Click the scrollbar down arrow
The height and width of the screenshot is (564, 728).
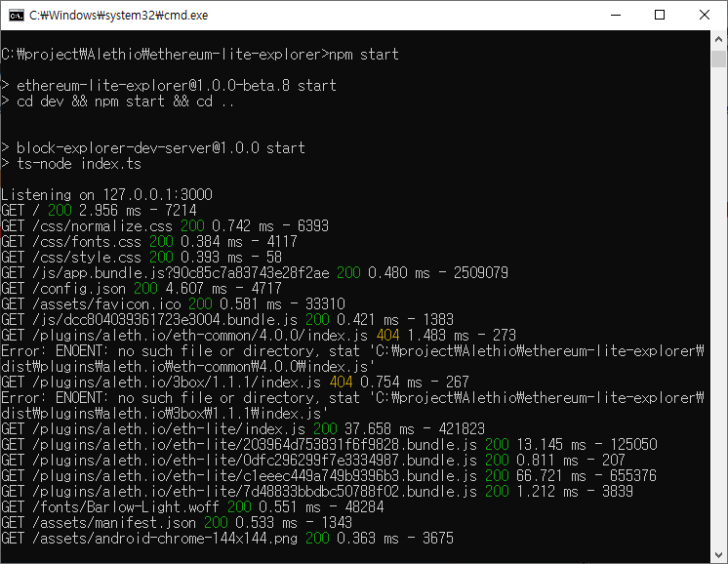pyautogui.click(x=718, y=555)
